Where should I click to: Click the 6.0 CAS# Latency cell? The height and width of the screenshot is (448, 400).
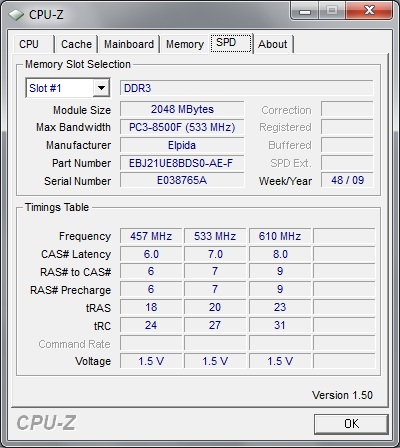pyautogui.click(x=151, y=254)
